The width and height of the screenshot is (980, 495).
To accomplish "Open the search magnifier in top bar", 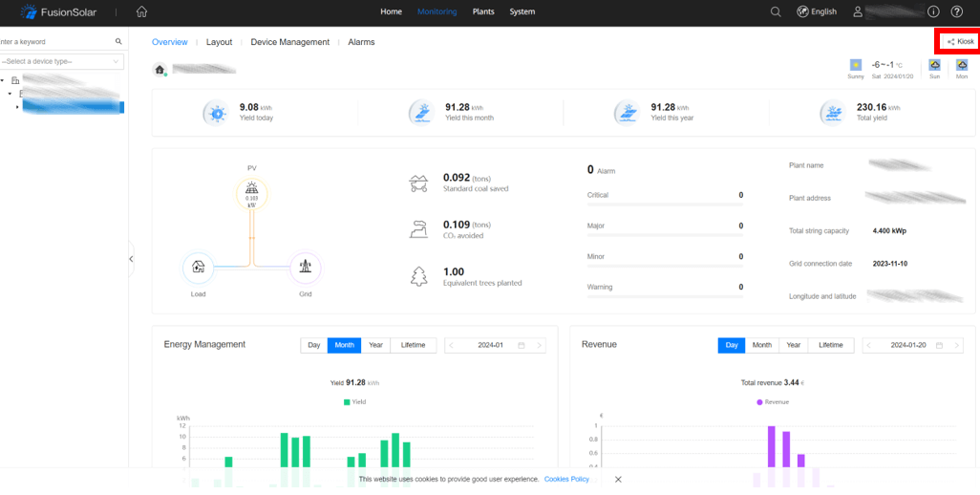I will pos(776,11).
